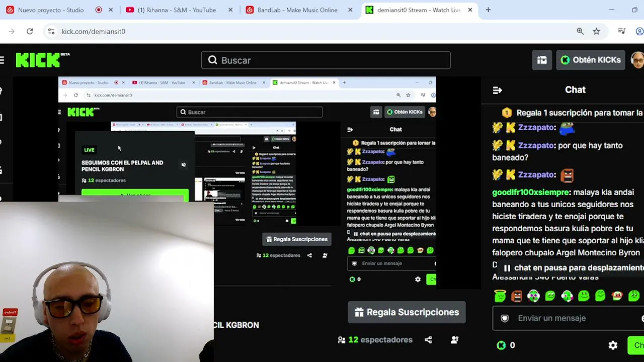Screen dimensions: 644x362
Task: Pick the angry orange emote in quick emote row
Action: click(517, 296)
